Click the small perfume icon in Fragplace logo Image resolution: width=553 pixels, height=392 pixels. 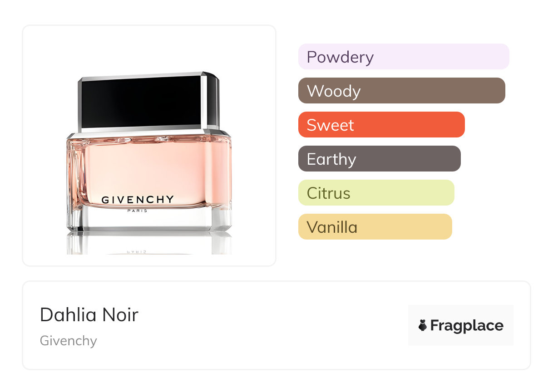423,325
